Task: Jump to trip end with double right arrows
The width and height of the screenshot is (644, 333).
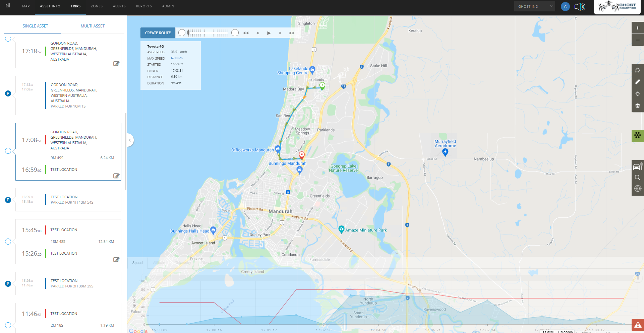Action: tap(292, 33)
